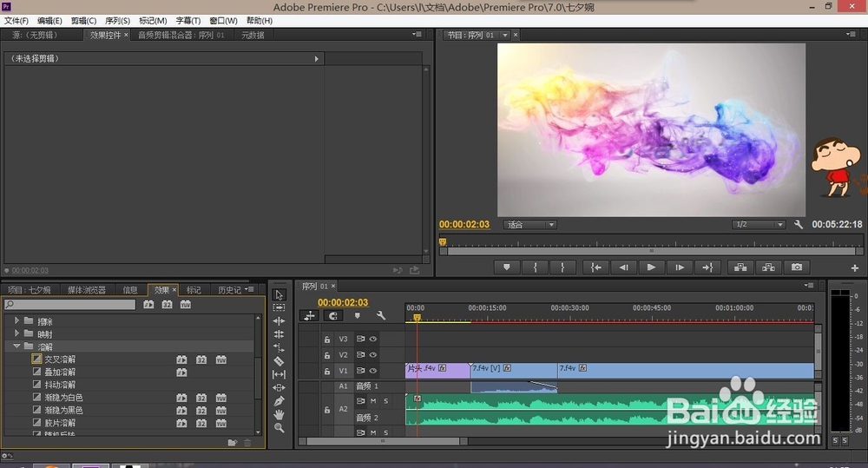Toggle the lock on track V1
This screenshot has height=468, width=868.
327,371
